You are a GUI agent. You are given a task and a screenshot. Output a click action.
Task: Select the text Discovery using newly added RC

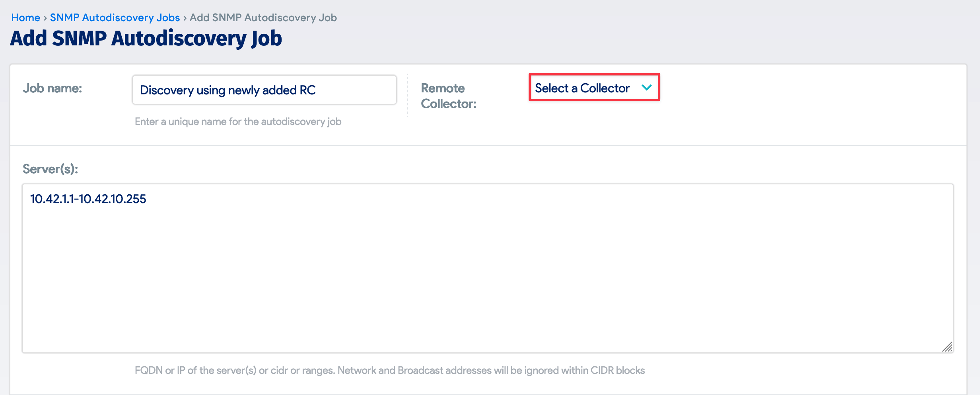227,90
